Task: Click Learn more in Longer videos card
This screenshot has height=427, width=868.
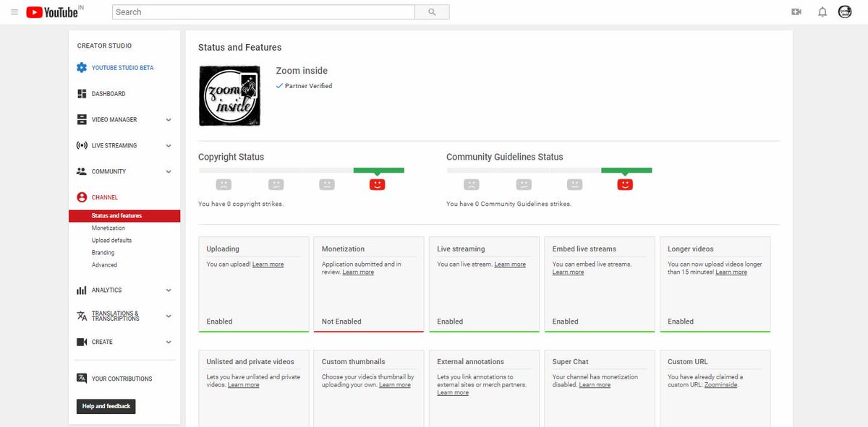Action: click(731, 272)
